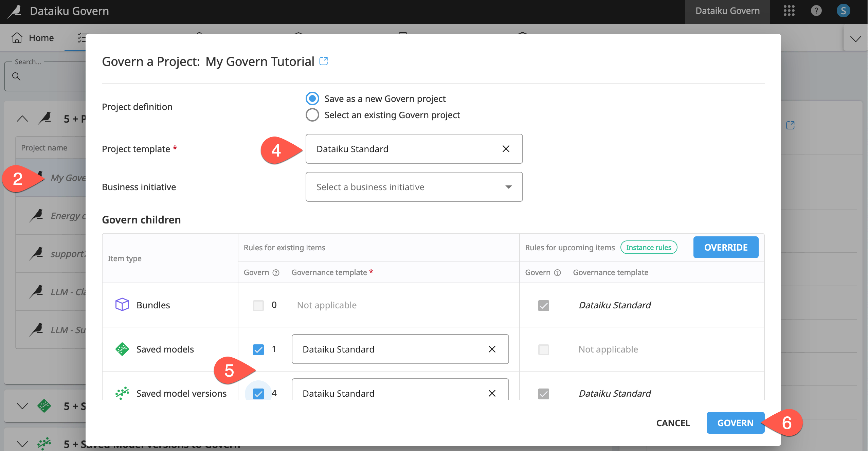Select Save as a new Govern project
This screenshot has width=868, height=451.
click(x=312, y=98)
